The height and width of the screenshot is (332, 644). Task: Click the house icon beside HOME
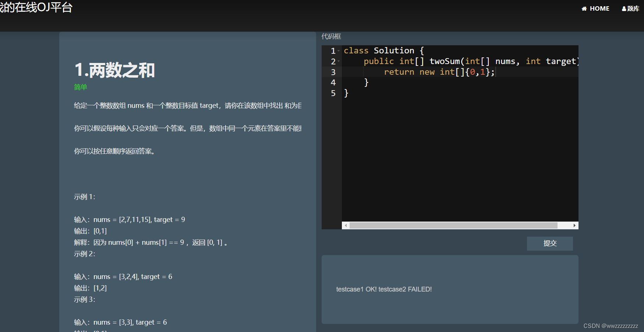click(x=584, y=8)
